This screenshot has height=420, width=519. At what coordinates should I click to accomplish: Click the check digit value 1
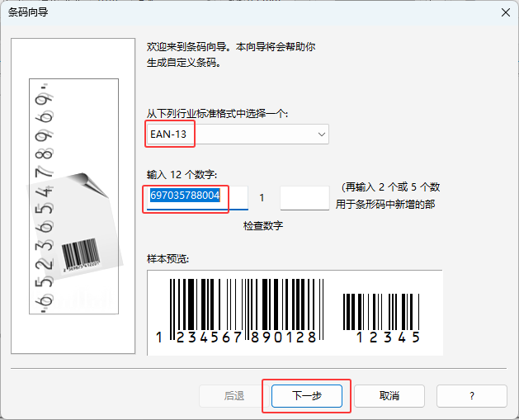click(x=262, y=198)
